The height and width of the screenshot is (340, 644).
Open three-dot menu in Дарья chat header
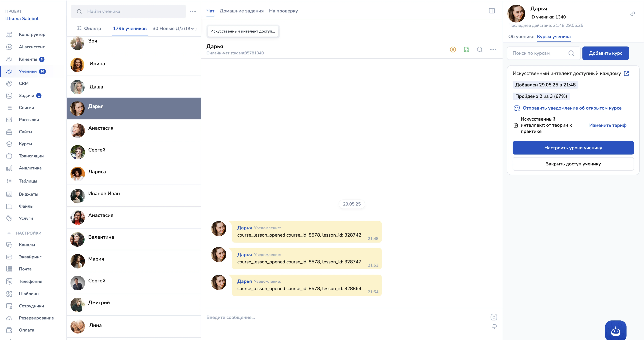[x=493, y=49]
